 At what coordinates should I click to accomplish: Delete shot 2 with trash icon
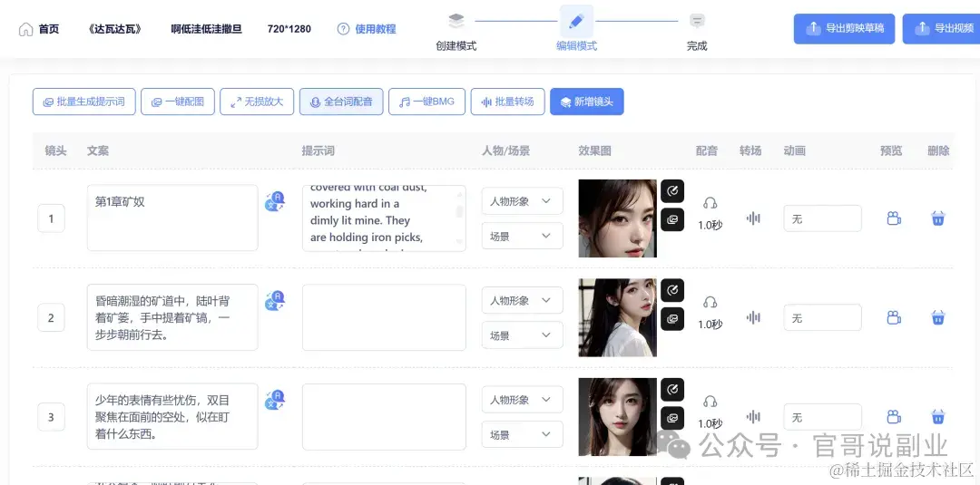[937, 317]
